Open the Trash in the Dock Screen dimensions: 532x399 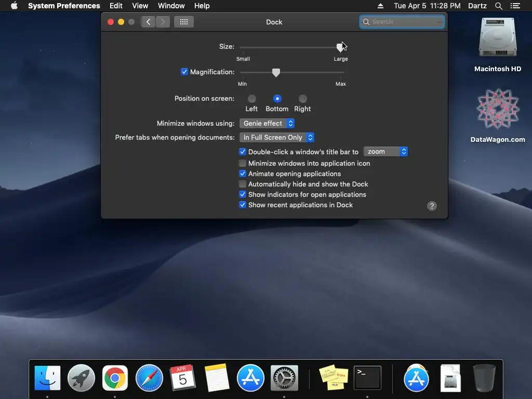coord(484,378)
